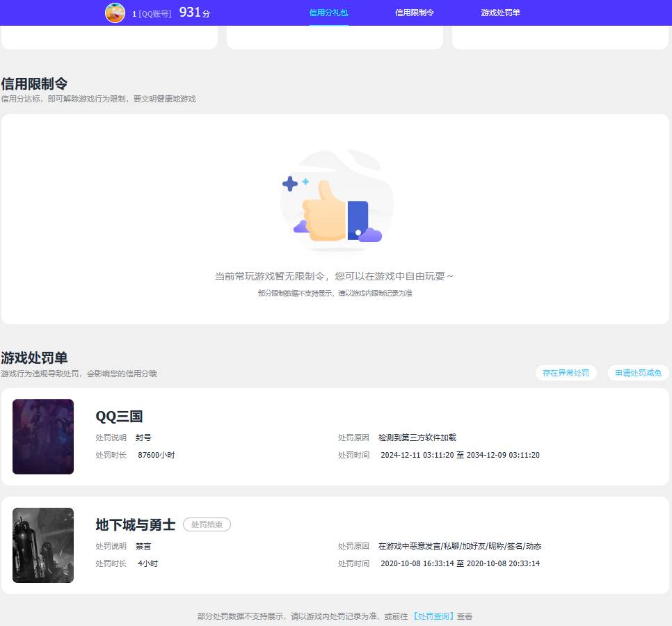The height and width of the screenshot is (626, 672).
Task: Click the 存在异常处罚 button
Action: tap(566, 373)
